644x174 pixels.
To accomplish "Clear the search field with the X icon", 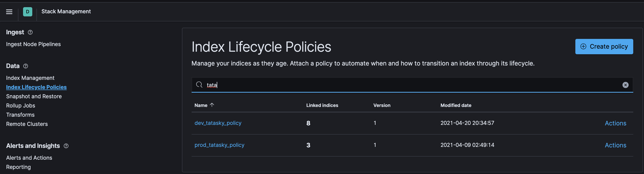I will (x=625, y=85).
